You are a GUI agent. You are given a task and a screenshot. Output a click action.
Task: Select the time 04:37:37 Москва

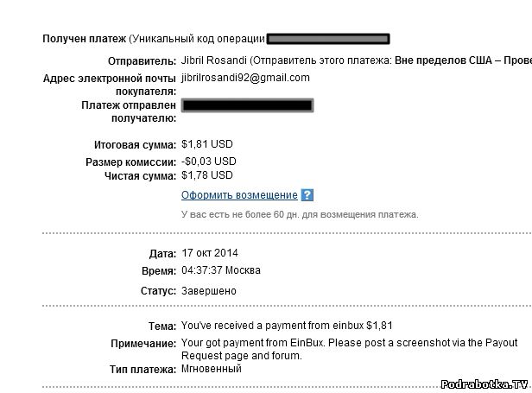pos(221,270)
